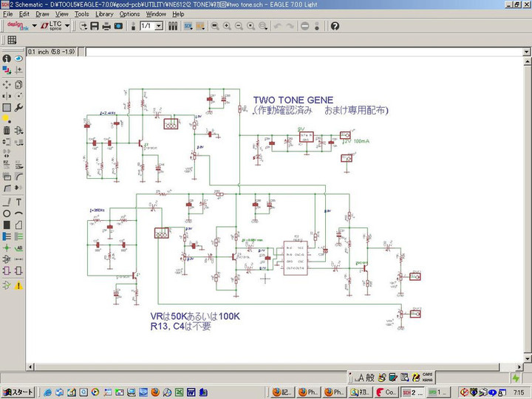Click the Save icon in toolbar
The height and width of the screenshot is (399, 532).
(x=95, y=26)
